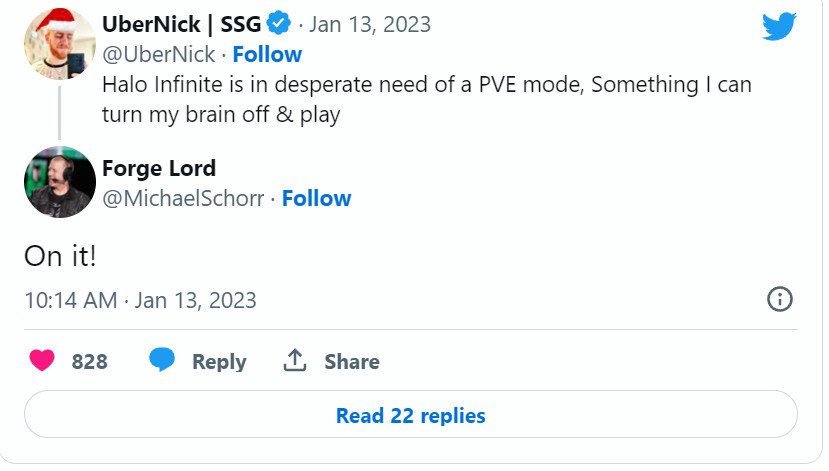The image size is (829, 471).
Task: Click the 828 likes count
Action: 90,361
